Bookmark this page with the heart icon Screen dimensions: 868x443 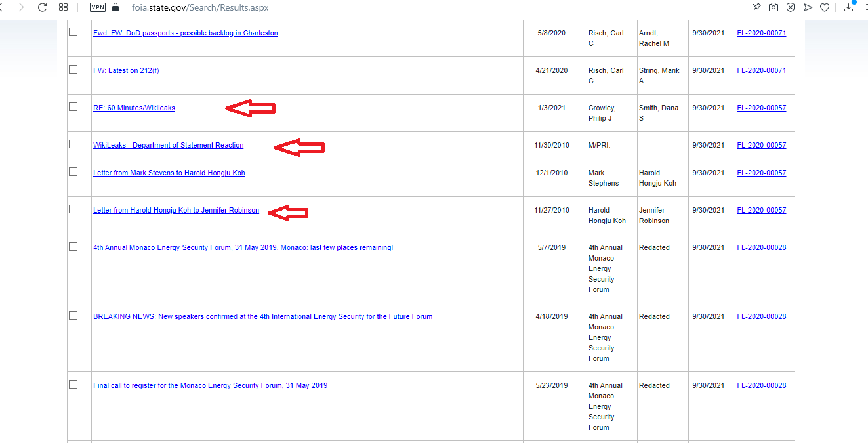(x=825, y=7)
